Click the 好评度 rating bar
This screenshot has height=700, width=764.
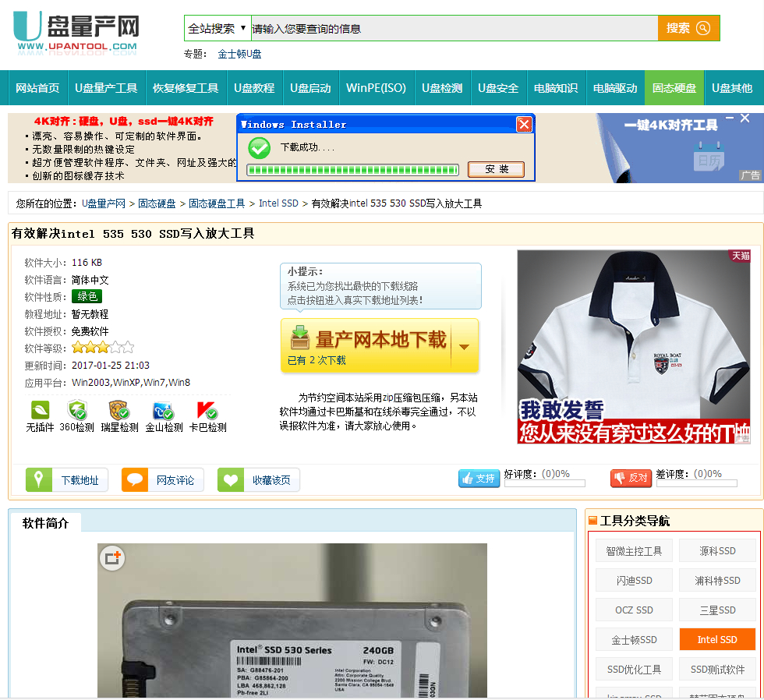[545, 483]
